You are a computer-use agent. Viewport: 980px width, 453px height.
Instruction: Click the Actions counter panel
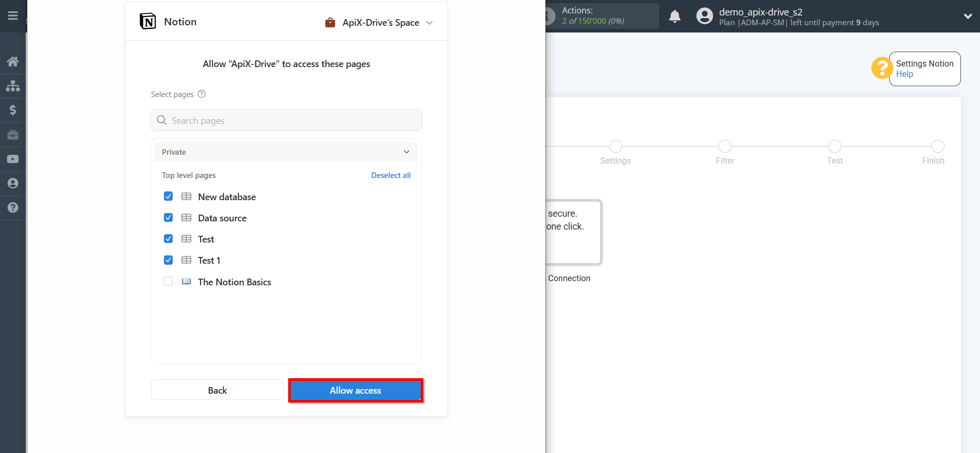click(603, 16)
